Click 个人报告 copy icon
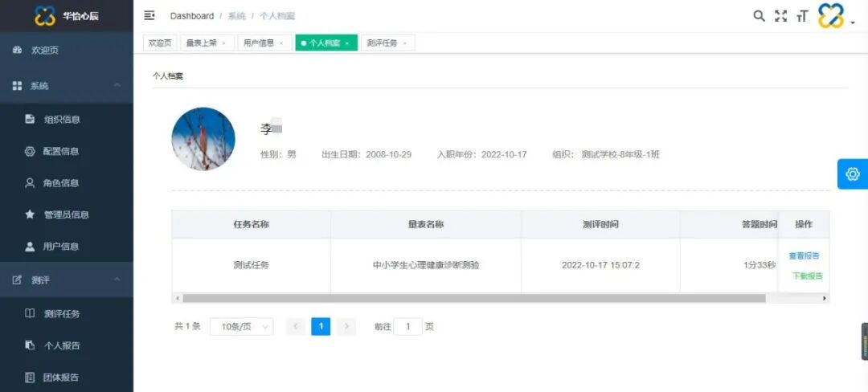 (30, 345)
